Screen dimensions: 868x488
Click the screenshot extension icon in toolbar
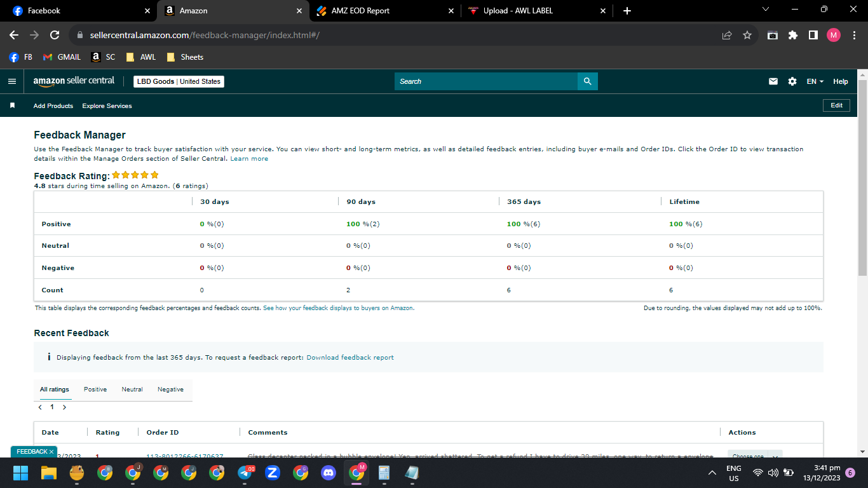773,36
